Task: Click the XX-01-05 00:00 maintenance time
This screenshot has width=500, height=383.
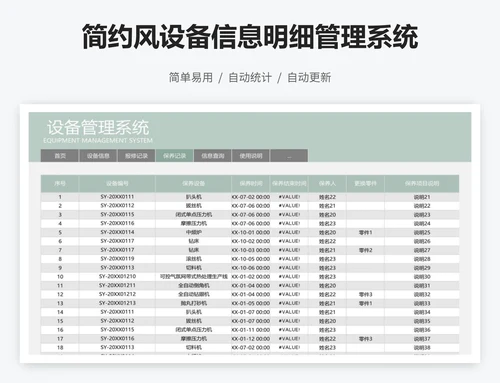Action: pos(251,303)
